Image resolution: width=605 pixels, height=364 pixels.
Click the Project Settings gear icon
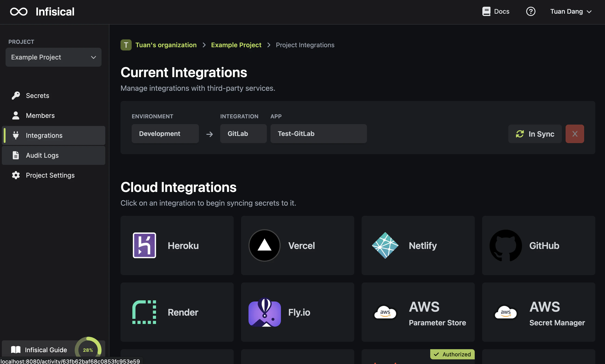click(16, 175)
